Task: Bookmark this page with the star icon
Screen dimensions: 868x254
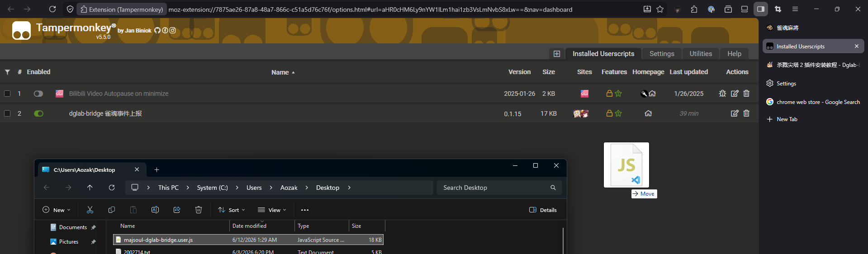Action: 660,9
